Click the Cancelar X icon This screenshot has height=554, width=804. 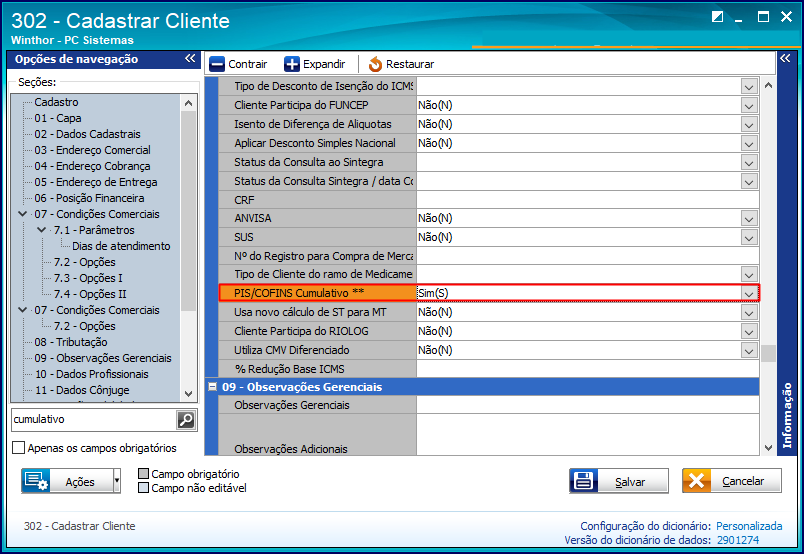696,481
